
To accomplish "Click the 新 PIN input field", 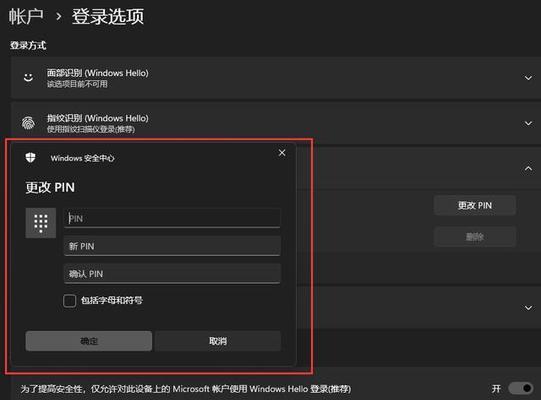I will click(x=172, y=246).
